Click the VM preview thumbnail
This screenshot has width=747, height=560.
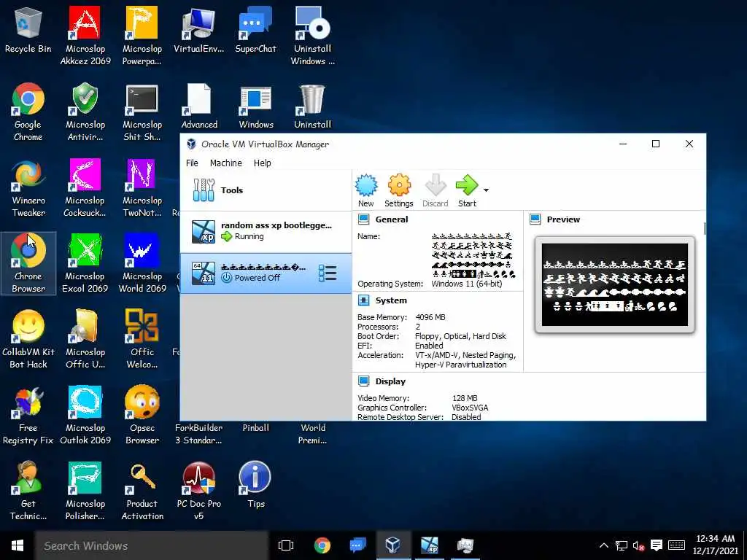(x=614, y=285)
